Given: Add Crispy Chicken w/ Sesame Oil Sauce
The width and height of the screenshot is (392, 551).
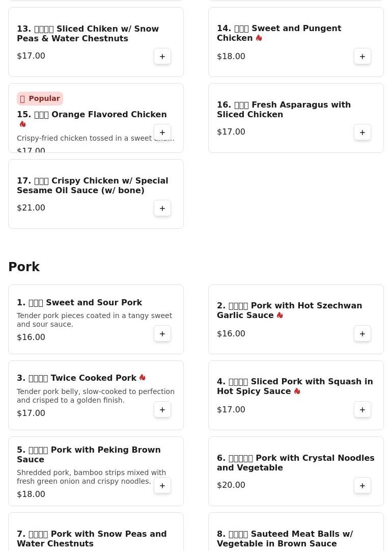Looking at the screenshot, I should (x=162, y=208).
